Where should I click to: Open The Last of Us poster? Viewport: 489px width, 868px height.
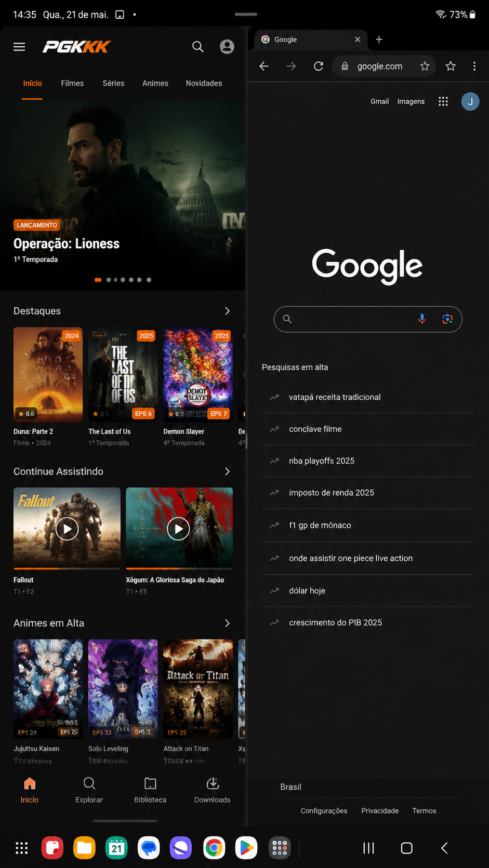pos(123,374)
